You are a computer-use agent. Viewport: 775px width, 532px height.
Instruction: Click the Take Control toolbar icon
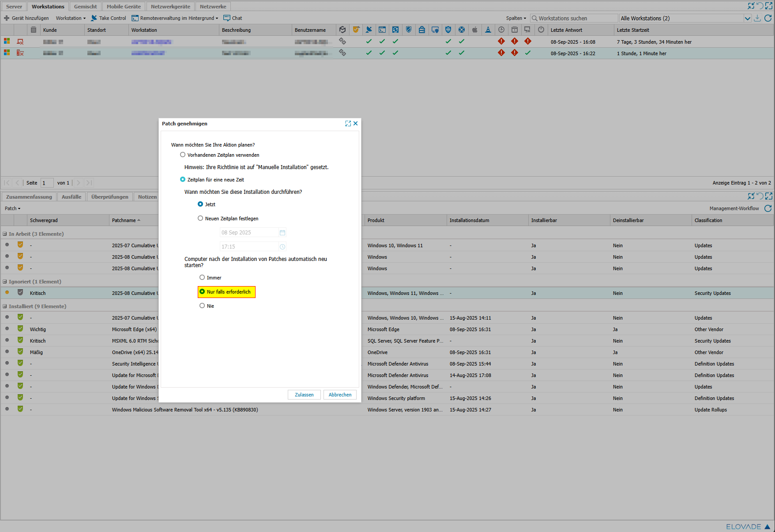tap(94, 18)
